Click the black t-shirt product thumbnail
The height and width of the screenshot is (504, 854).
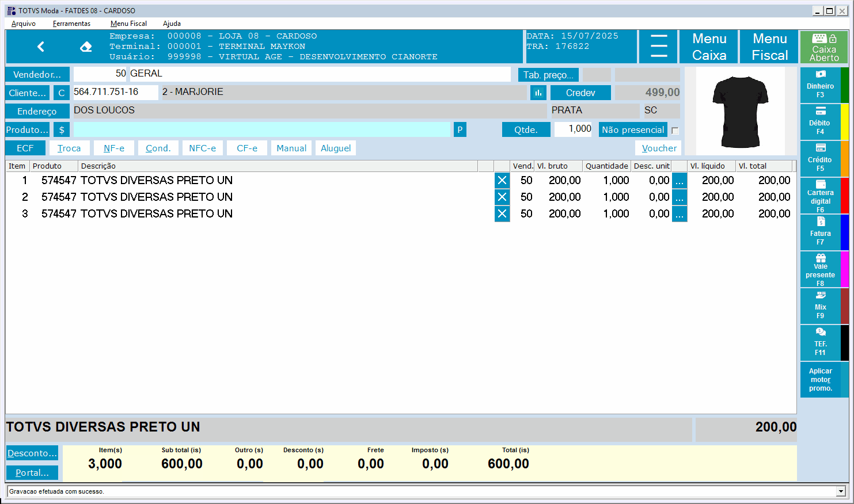pos(740,112)
